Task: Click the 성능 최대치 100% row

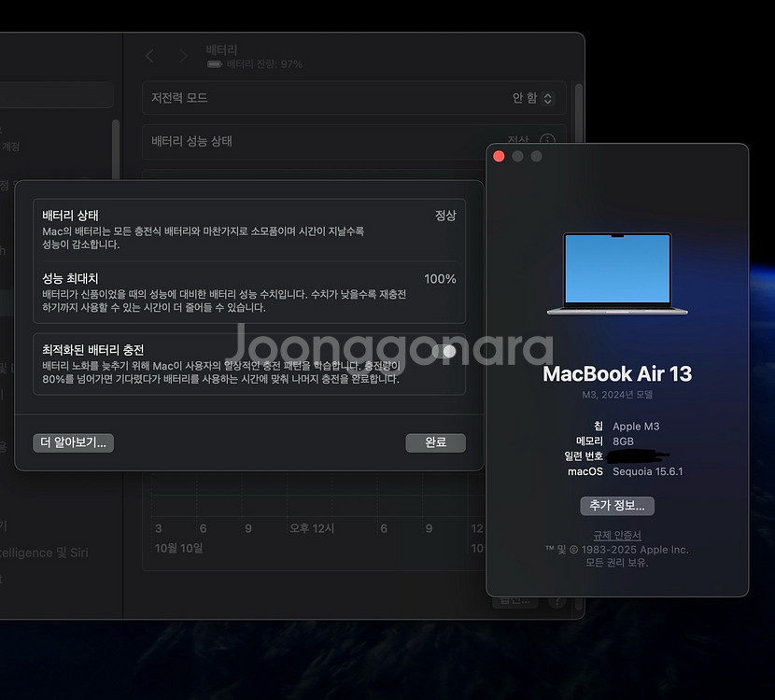Action: click(248, 292)
